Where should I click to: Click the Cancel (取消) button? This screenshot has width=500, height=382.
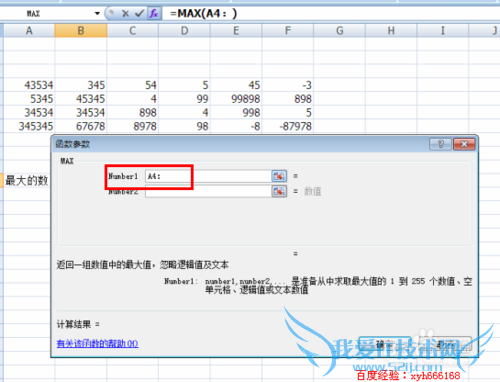click(445, 344)
